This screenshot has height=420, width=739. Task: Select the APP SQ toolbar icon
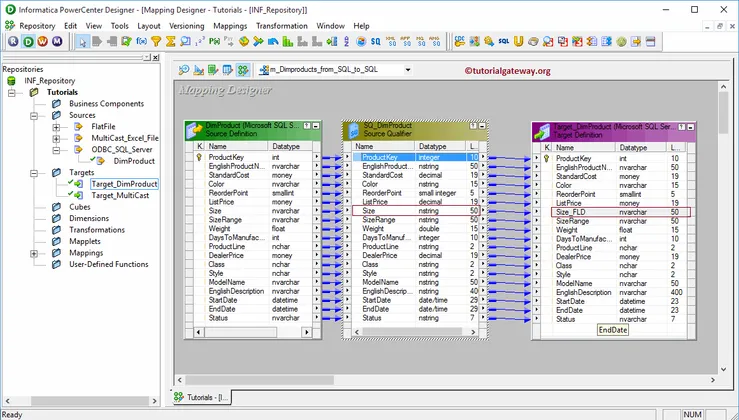coord(405,41)
